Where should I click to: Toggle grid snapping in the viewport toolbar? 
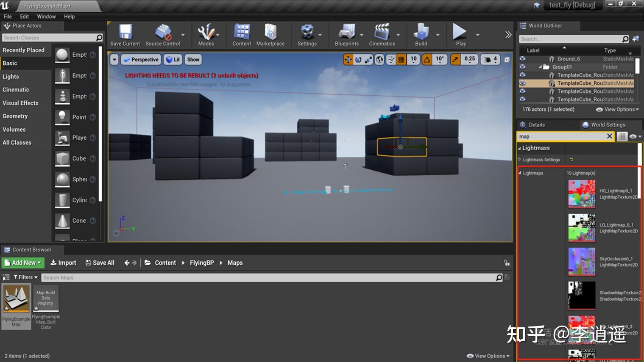click(x=401, y=59)
